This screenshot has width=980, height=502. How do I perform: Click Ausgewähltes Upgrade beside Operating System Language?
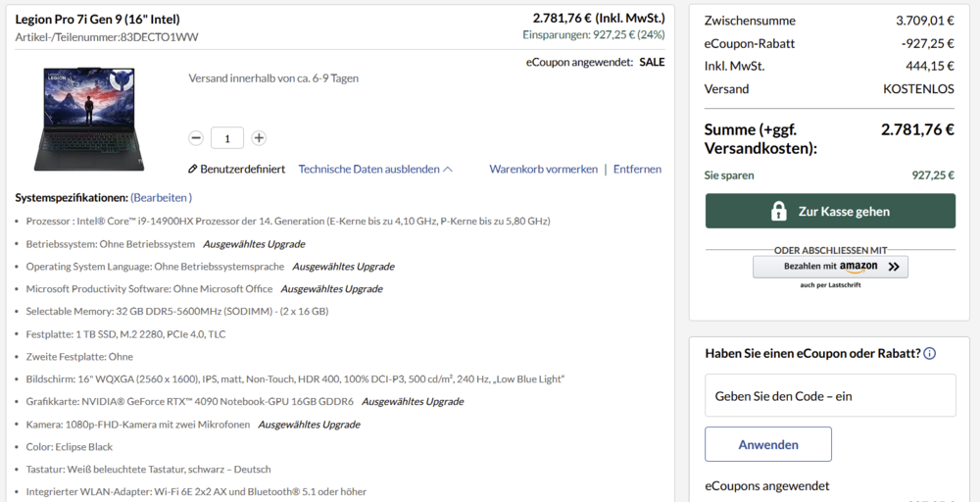[x=343, y=267]
